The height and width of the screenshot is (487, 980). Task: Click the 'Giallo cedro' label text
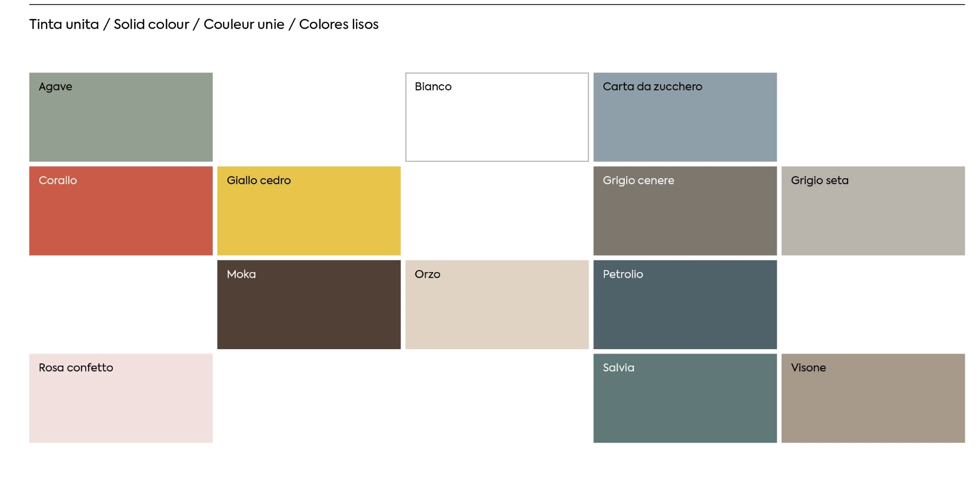point(259,181)
